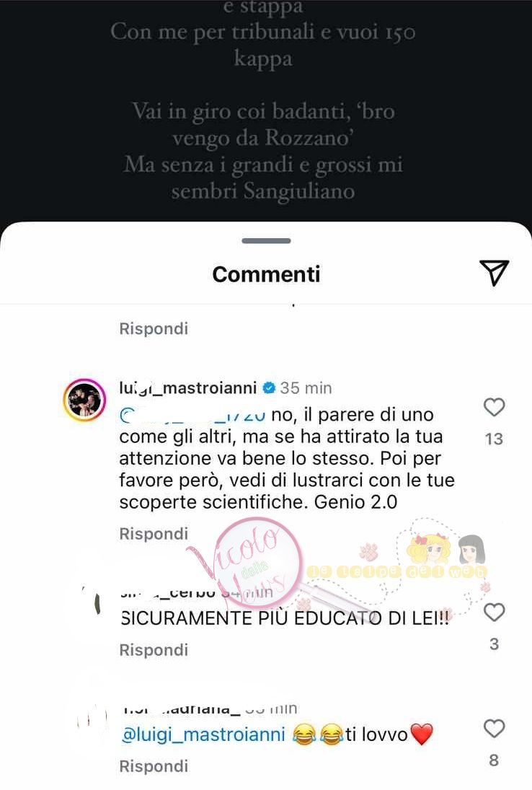Screen dimensions: 532x790
Task: Tap Rispondi under the EDUCATO comment
Action: tap(154, 650)
